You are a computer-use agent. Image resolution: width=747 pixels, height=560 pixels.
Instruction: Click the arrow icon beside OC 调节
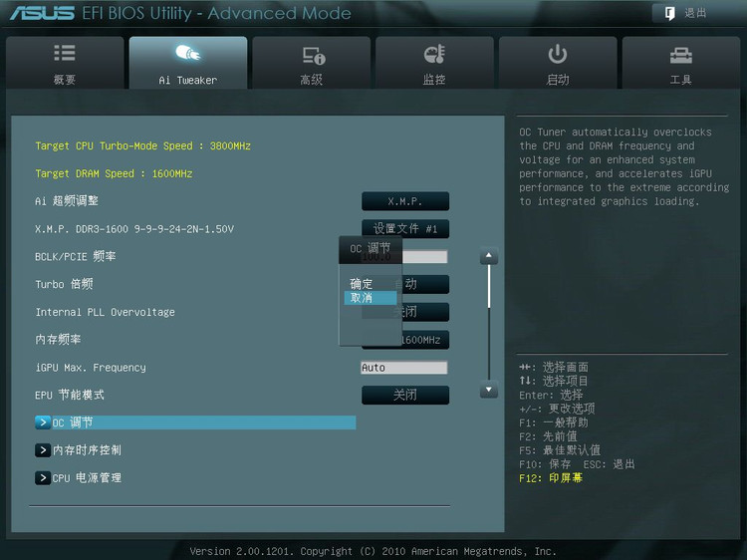pos(43,422)
